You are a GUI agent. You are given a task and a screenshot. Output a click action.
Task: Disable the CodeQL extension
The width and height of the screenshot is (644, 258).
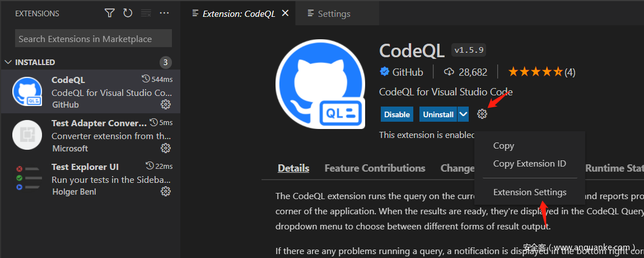397,114
